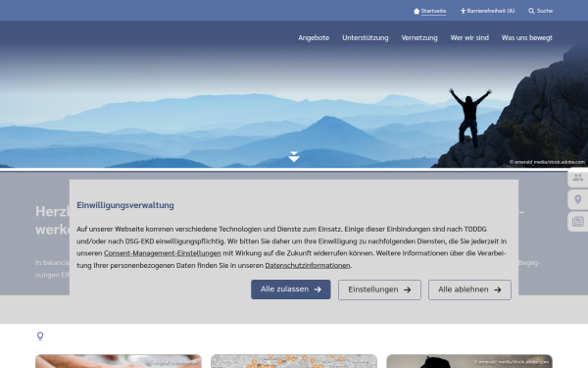Open the dark silhouette thumbnail card

(x=469, y=361)
